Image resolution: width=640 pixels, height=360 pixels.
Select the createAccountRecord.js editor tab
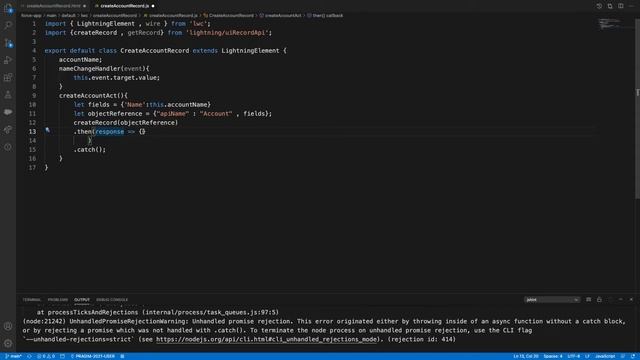pos(124,6)
